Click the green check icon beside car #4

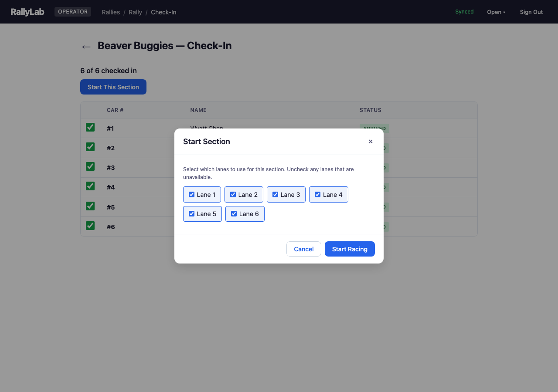point(90,186)
